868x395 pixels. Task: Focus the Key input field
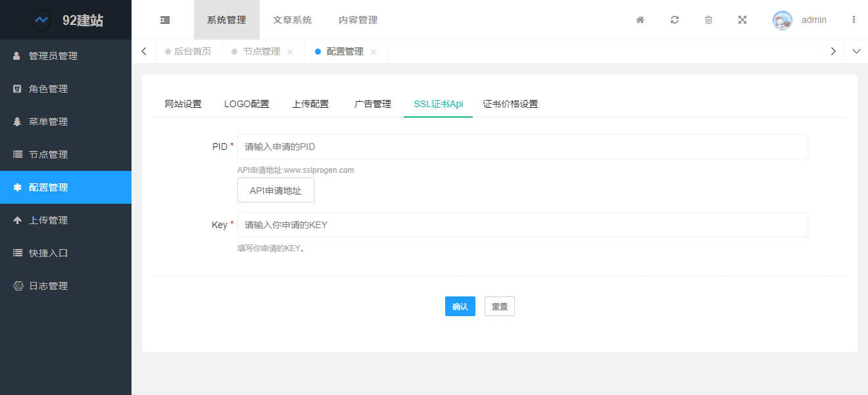523,225
